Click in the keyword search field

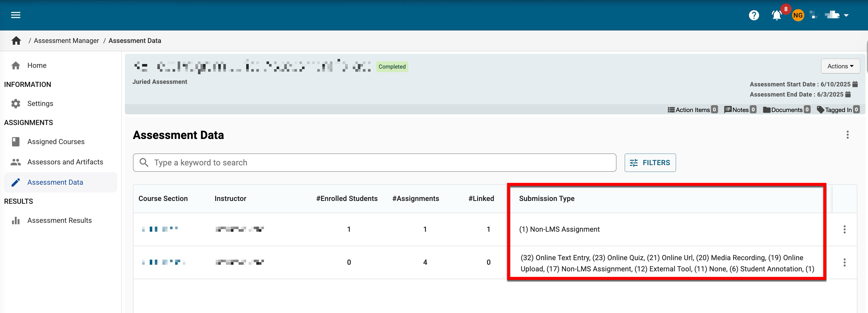374,163
